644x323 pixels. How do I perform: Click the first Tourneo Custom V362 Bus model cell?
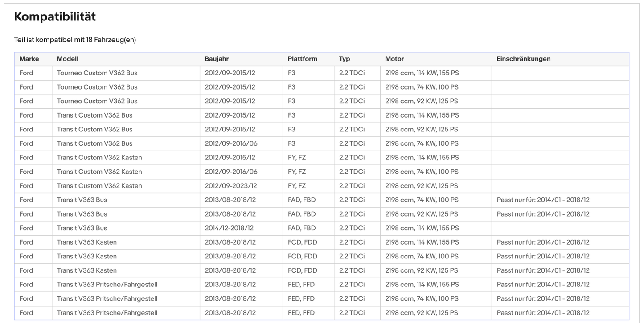(97, 73)
